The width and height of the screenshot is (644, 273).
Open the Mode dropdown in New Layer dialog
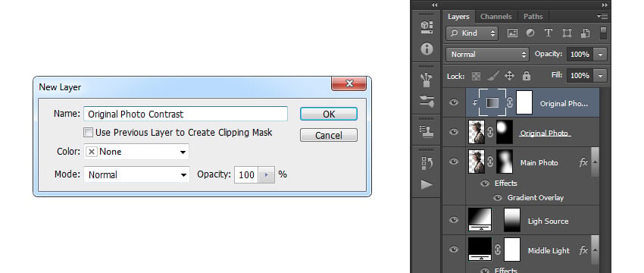coord(137,174)
